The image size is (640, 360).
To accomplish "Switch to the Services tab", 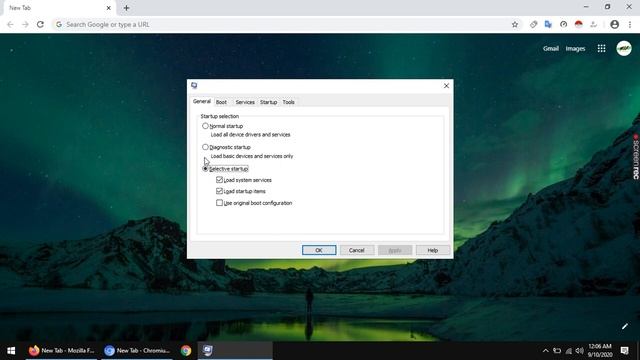I will pyautogui.click(x=245, y=102).
